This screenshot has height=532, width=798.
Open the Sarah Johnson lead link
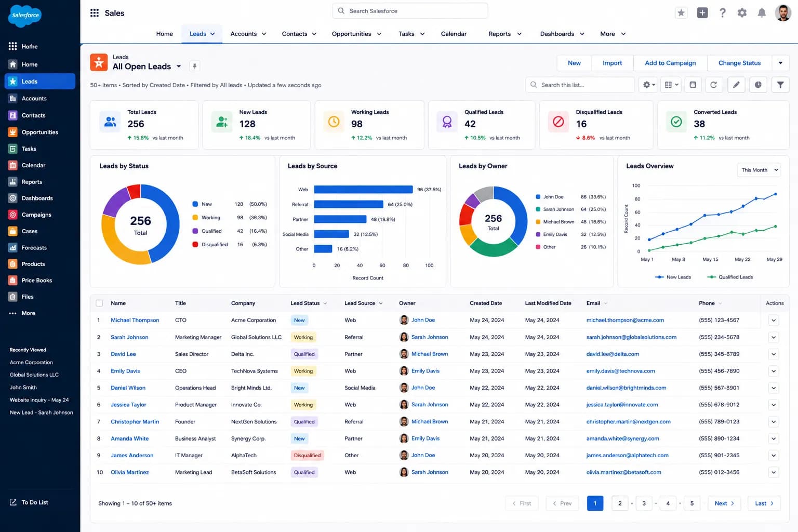coord(129,337)
